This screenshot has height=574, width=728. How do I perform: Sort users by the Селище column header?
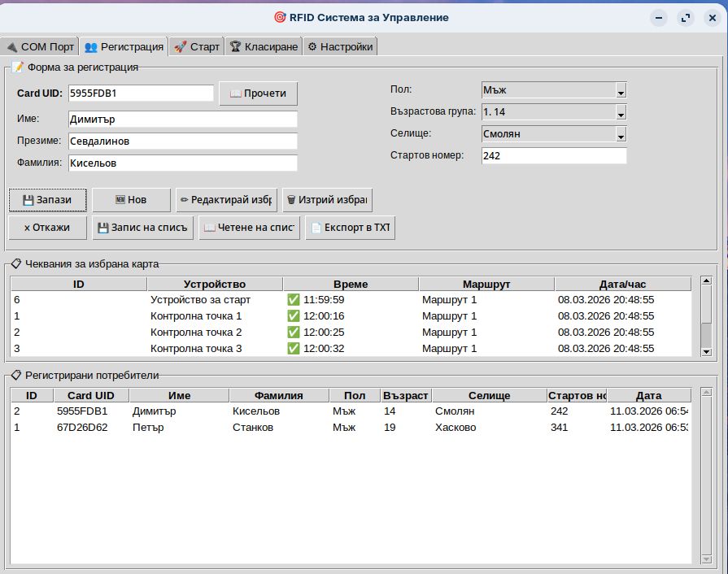click(x=489, y=396)
